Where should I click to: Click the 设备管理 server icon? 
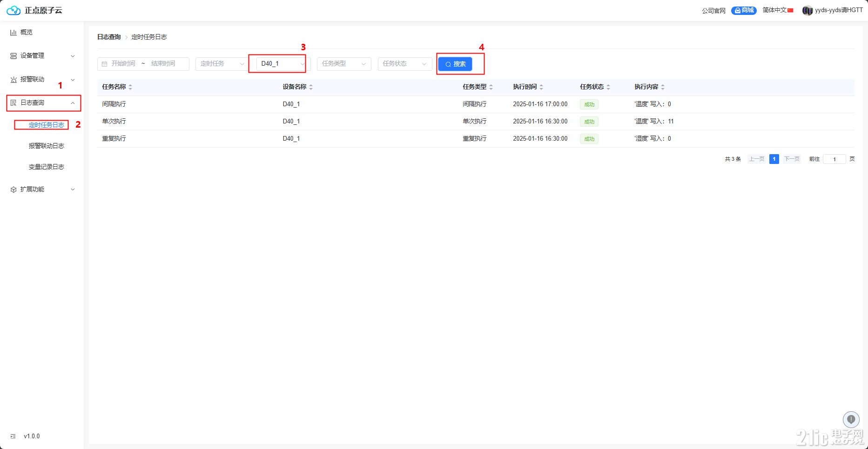(x=13, y=56)
